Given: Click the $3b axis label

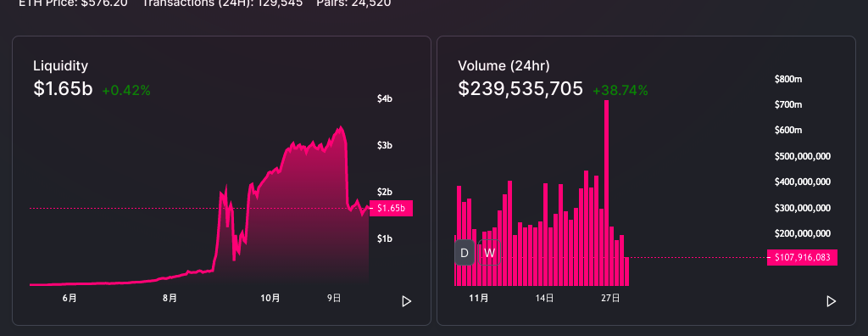Looking at the screenshot, I should tap(385, 146).
